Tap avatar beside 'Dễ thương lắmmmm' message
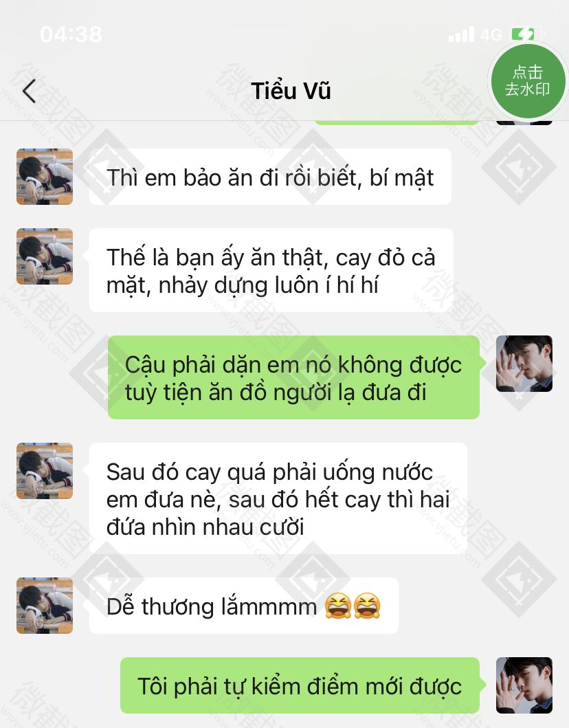 45,606
